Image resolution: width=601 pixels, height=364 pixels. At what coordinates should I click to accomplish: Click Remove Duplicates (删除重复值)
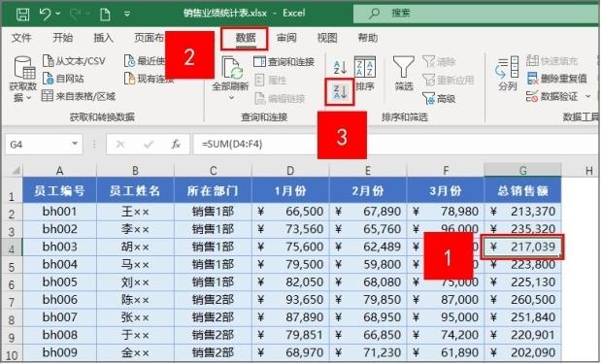click(557, 79)
